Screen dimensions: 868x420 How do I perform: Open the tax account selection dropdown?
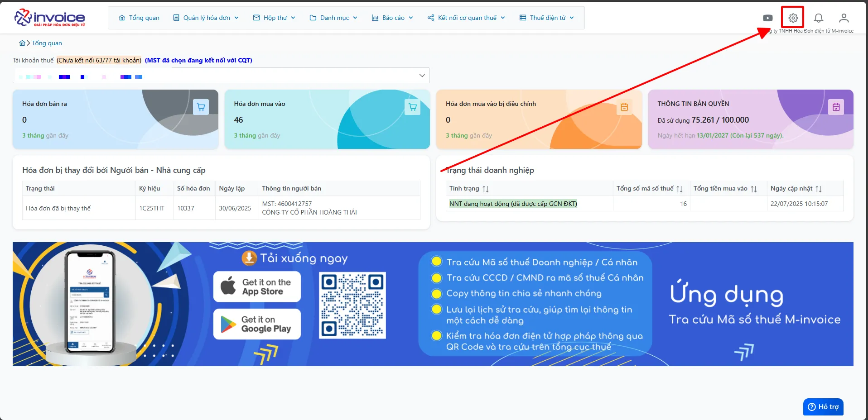click(221, 76)
